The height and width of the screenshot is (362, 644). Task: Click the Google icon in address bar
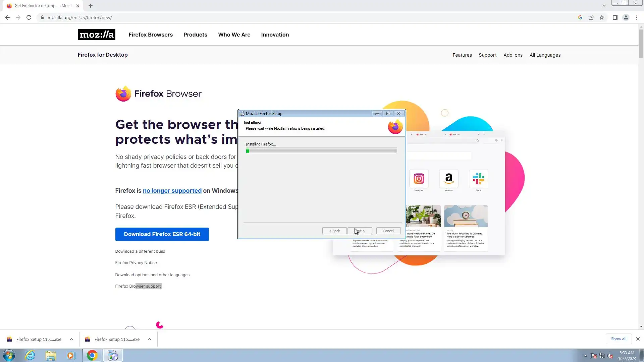click(x=580, y=17)
